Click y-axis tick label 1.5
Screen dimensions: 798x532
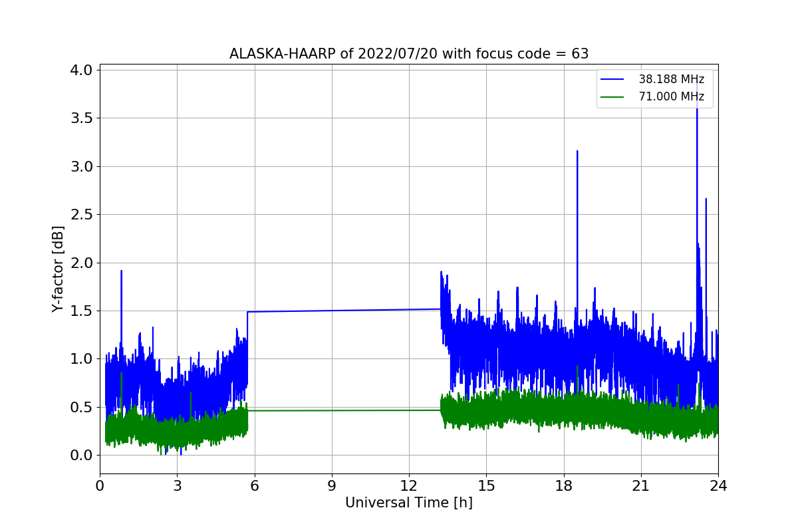coord(81,311)
